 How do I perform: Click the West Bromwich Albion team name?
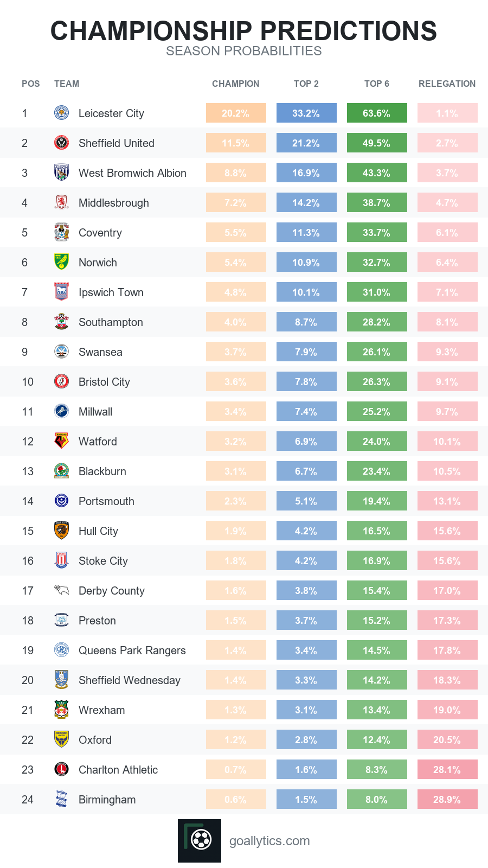tap(132, 173)
